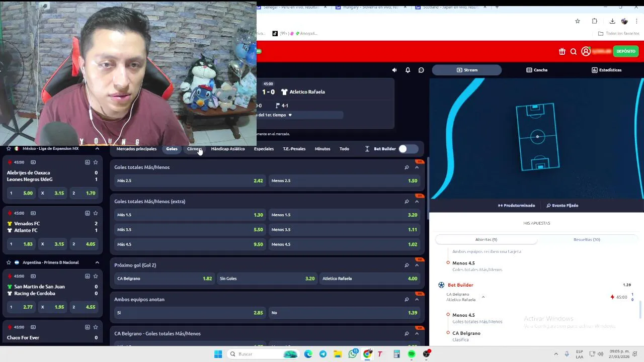Bet on Sin Goles at 3.20
The image size is (644, 362).
click(x=267, y=279)
